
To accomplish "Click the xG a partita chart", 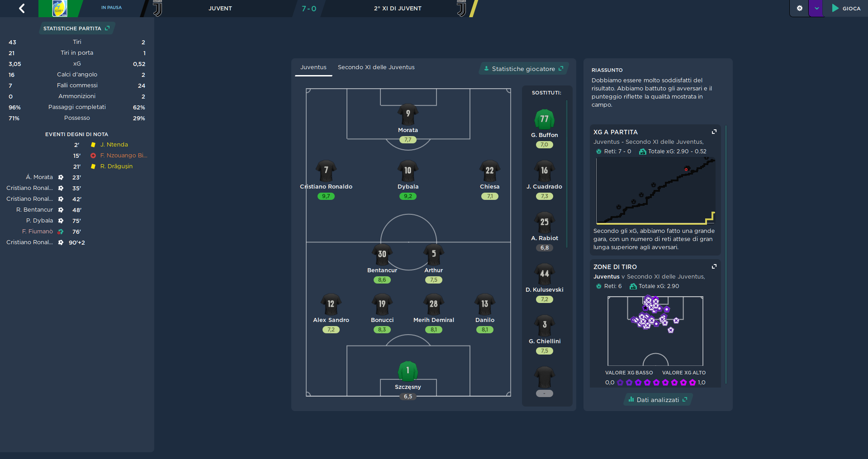I will pyautogui.click(x=655, y=190).
